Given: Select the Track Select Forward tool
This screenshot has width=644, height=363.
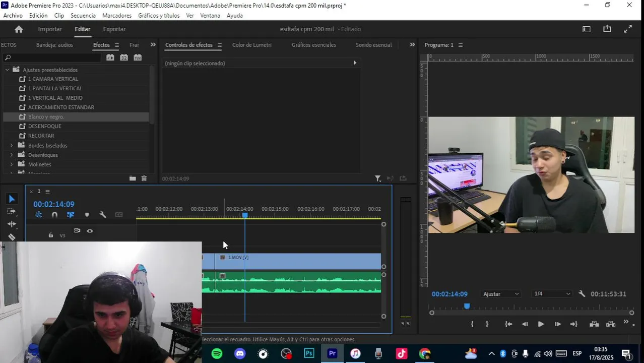Looking at the screenshot, I should click(12, 211).
